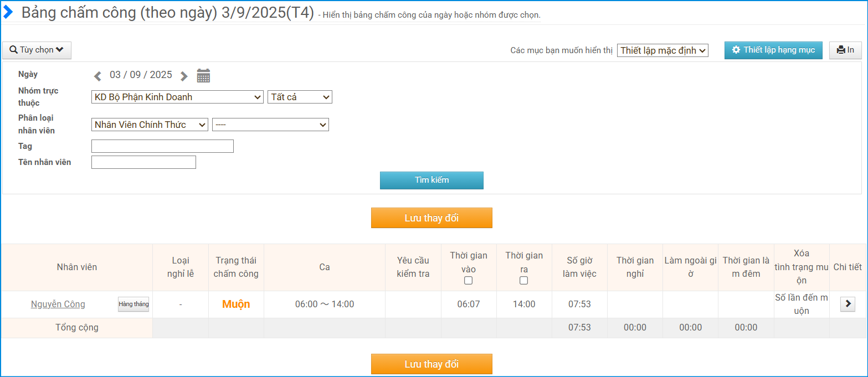Viewport: 868px width, 377px height.
Task: Click the In print button
Action: [x=845, y=50]
